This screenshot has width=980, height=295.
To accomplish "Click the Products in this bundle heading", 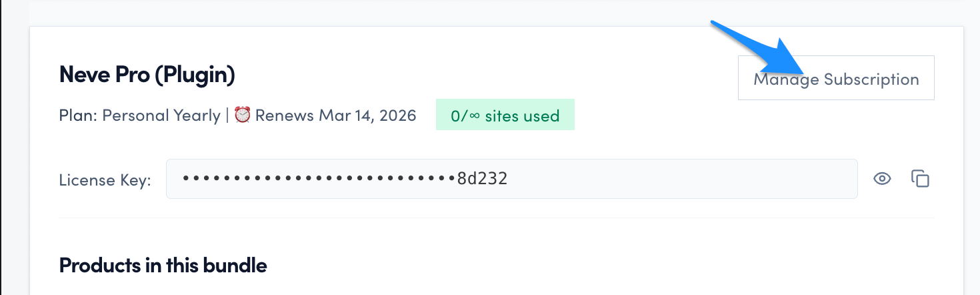I will pos(163,265).
